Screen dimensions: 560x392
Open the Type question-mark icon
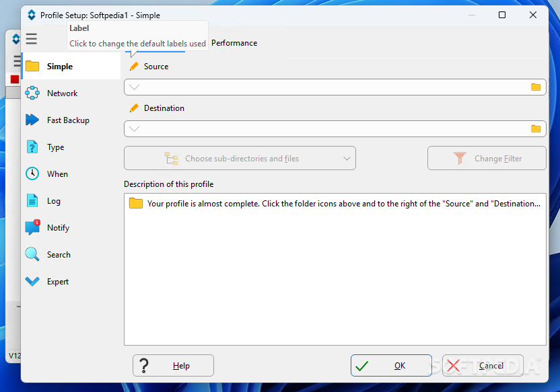32,147
